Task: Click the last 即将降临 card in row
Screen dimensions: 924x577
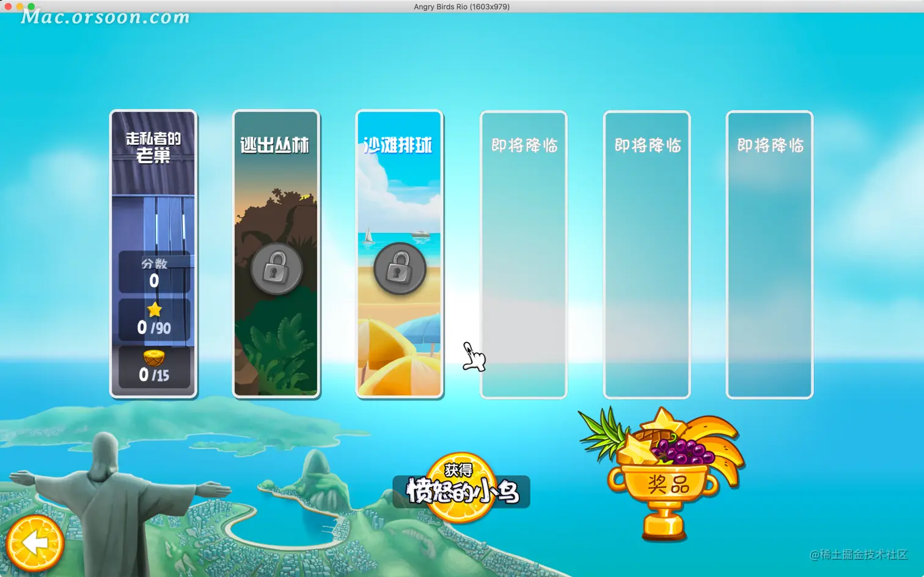Action: (769, 254)
